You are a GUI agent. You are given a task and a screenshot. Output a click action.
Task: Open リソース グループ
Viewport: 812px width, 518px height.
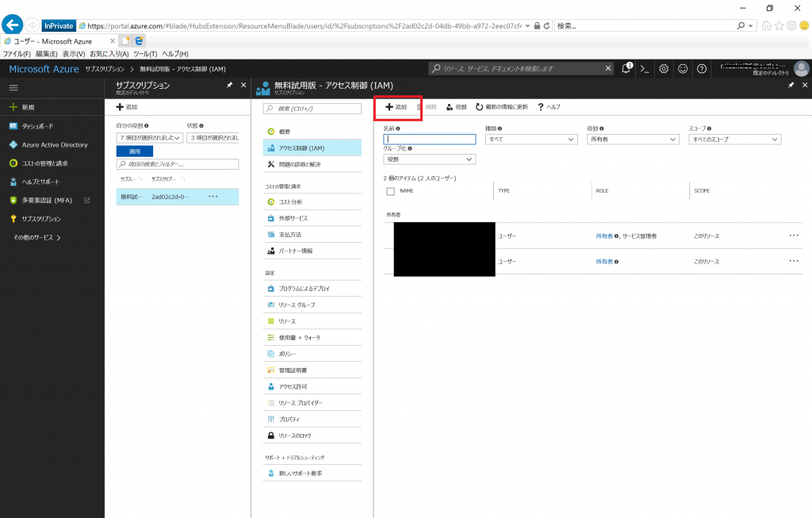312,305
